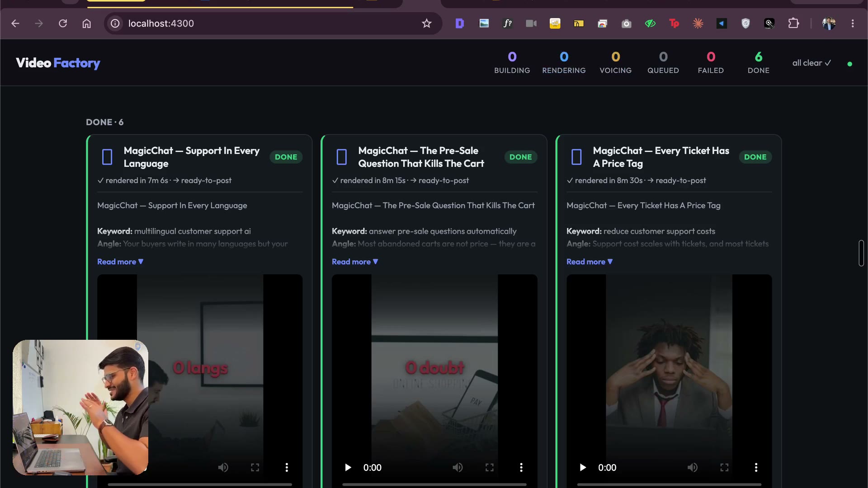Open the gray video camera extension
868x488 pixels.
click(531, 23)
